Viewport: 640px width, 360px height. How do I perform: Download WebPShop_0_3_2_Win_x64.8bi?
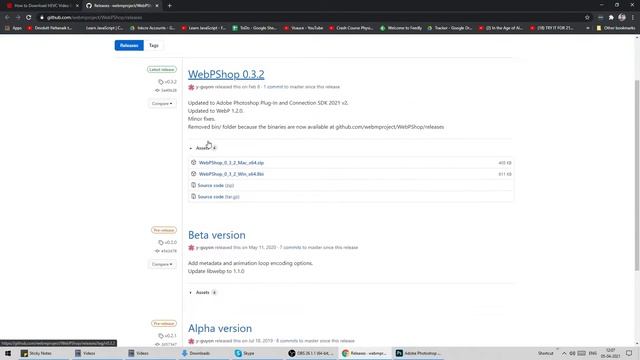231,174
